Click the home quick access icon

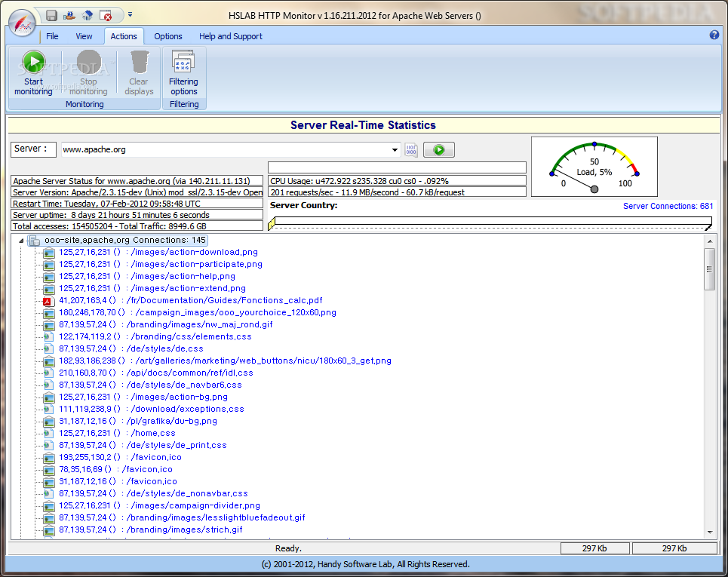(88, 16)
